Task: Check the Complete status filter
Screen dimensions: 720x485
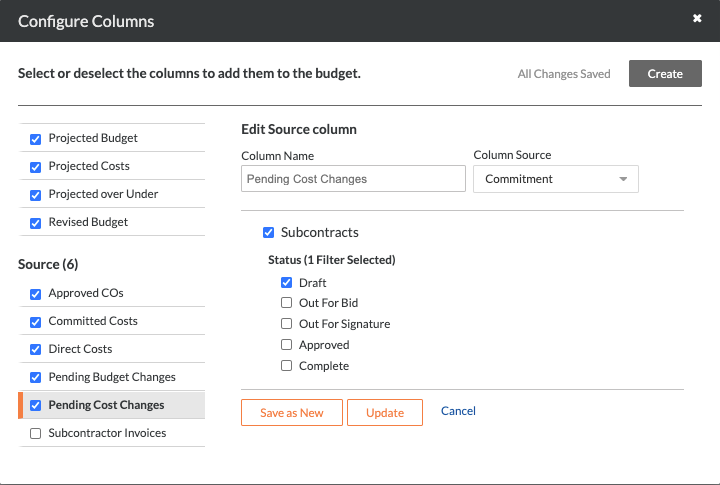Action: coord(287,365)
